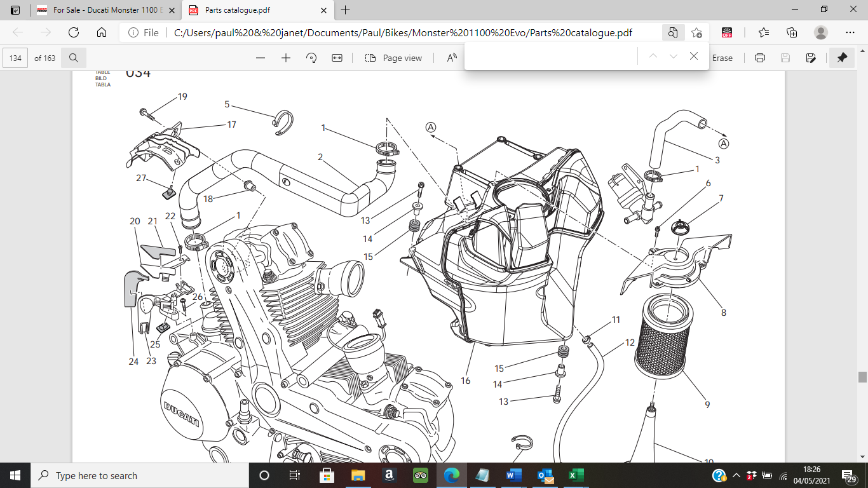The width and height of the screenshot is (868, 488).
Task: Rotate the PDF page
Action: click(x=311, y=58)
